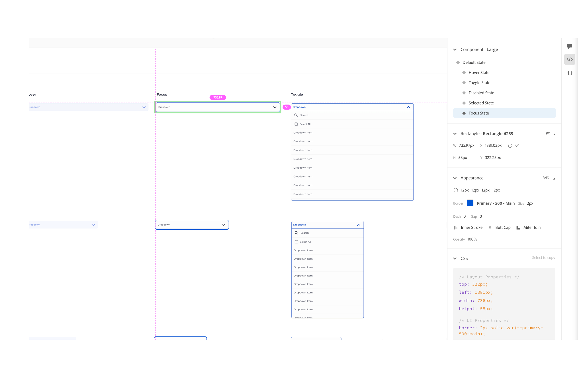Screen dimensions: 588x378
Task: Click the Opacity 100% value
Action: tap(472, 239)
